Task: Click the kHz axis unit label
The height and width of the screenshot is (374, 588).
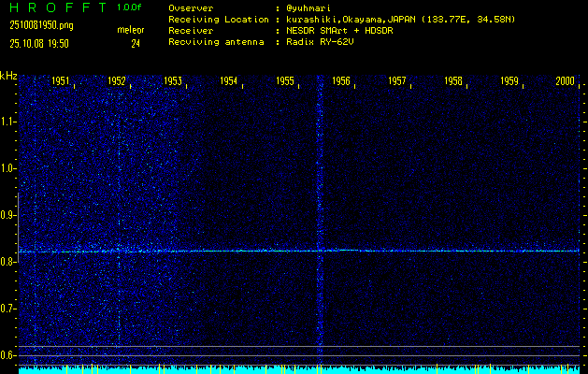Action: point(8,76)
